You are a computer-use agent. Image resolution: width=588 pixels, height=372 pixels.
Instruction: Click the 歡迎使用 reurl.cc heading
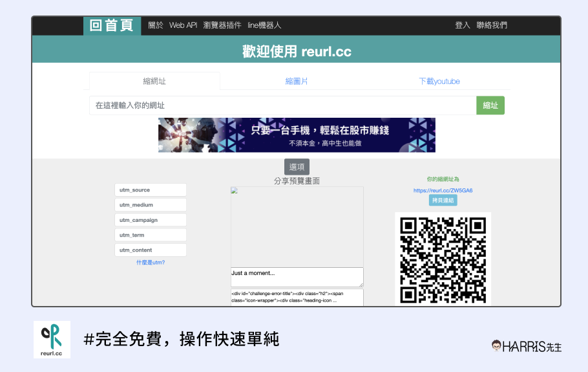click(x=297, y=51)
